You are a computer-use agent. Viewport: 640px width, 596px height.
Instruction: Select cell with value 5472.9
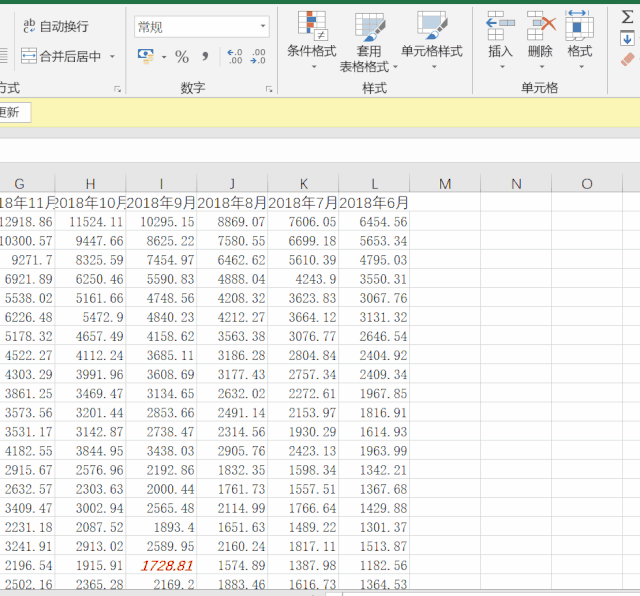click(90, 317)
